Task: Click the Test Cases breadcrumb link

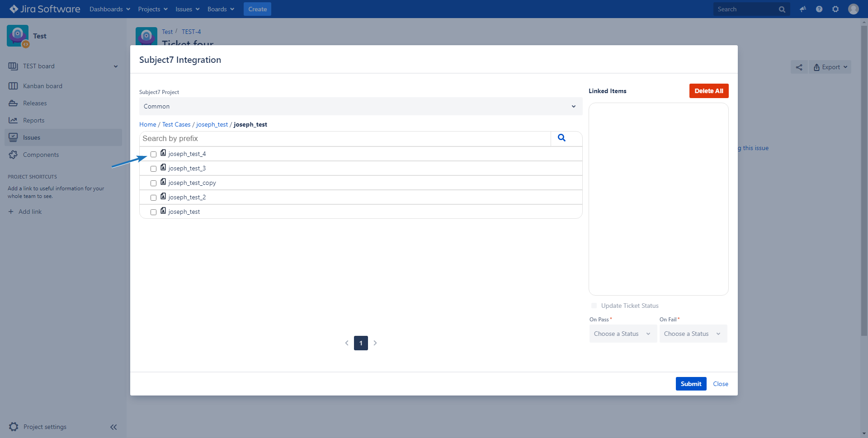Action: [x=176, y=125]
